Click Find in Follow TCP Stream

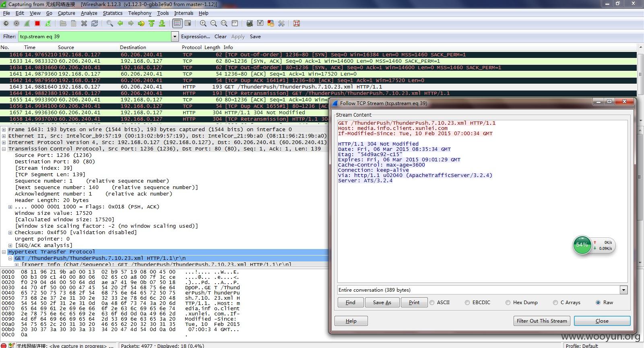tap(351, 303)
